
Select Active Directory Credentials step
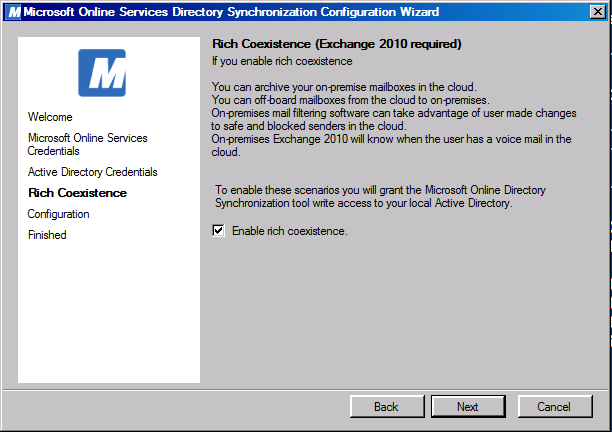click(93, 172)
